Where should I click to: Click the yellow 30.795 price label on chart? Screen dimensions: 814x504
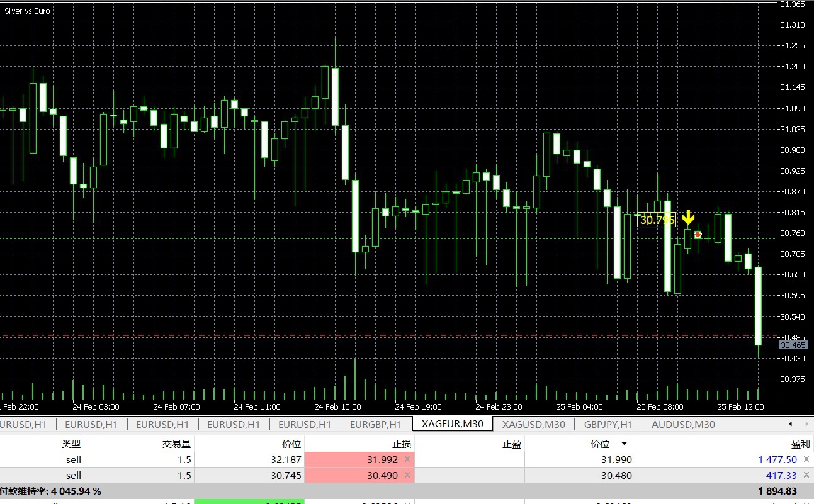tap(657, 220)
